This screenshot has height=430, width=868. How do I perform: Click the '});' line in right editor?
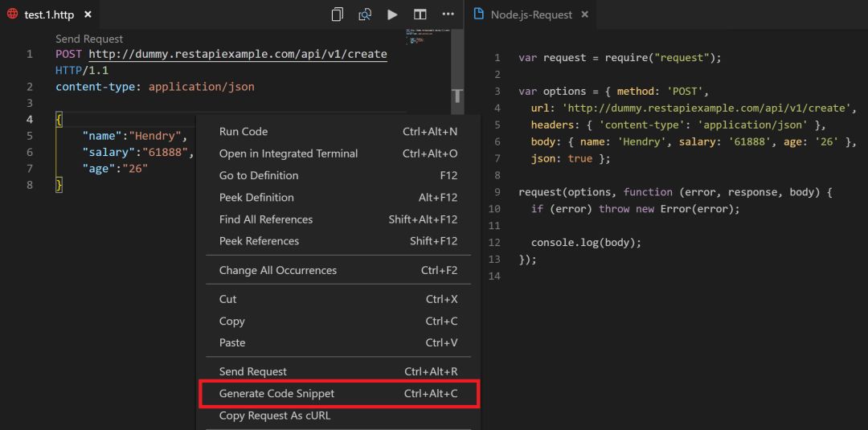527,259
